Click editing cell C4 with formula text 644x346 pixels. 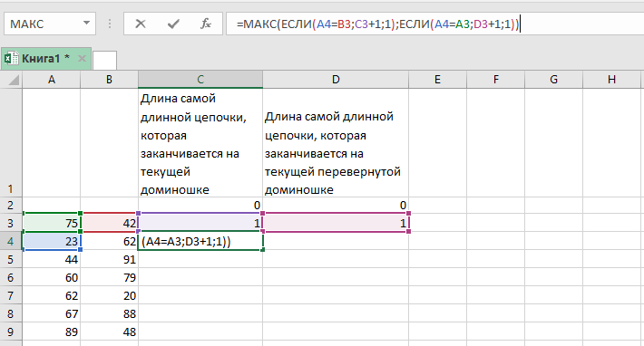pyautogui.click(x=200, y=241)
